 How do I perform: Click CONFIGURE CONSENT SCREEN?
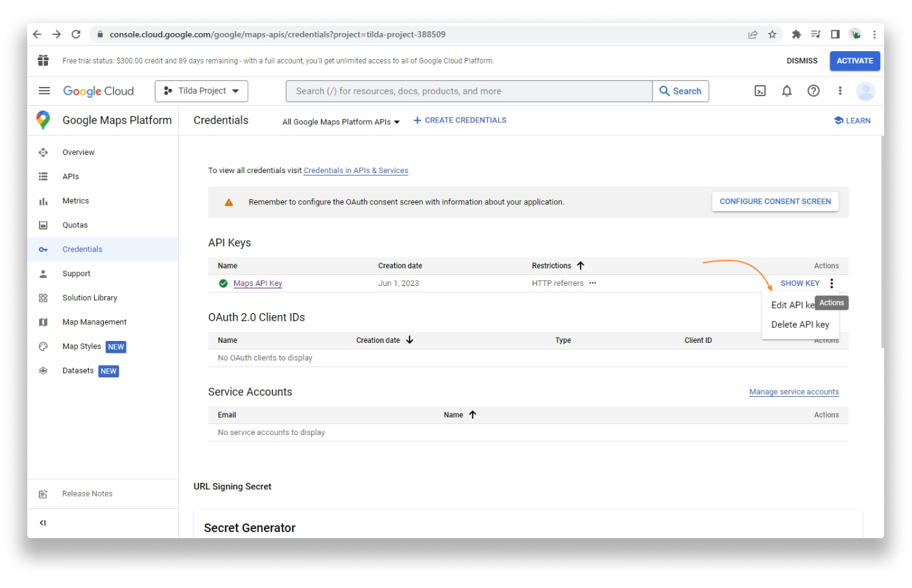tap(775, 202)
